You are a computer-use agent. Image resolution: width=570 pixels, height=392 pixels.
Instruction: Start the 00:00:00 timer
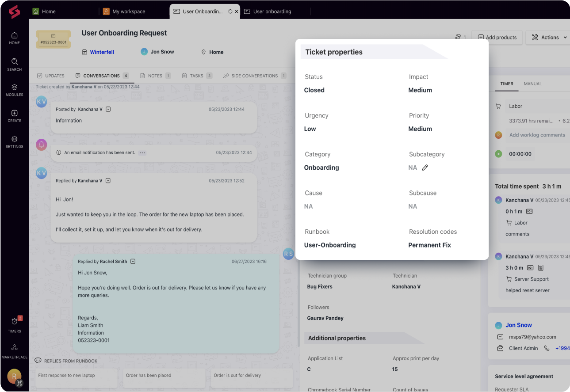[498, 154]
